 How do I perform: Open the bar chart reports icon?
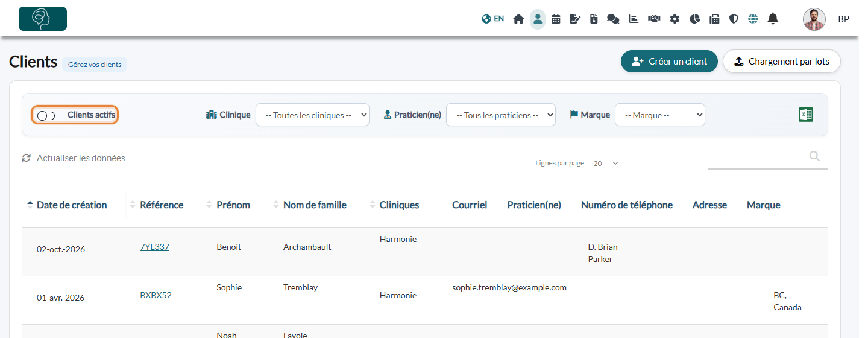pos(634,19)
